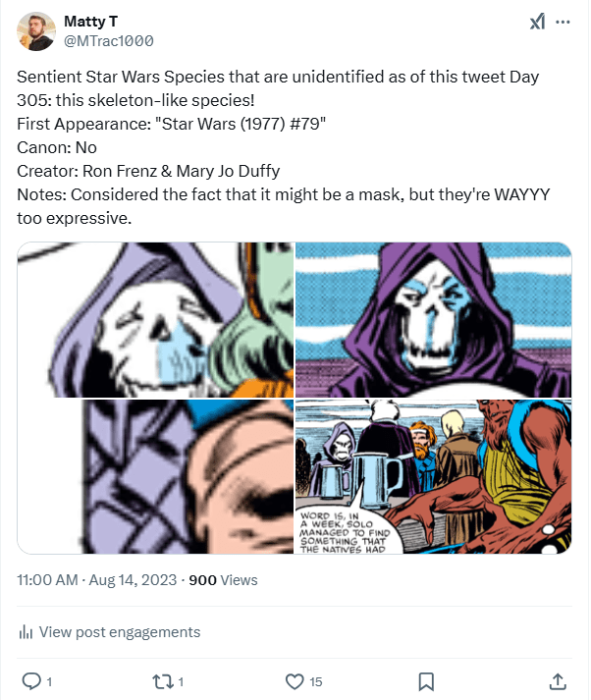Click the 900 Views count

[223, 580]
